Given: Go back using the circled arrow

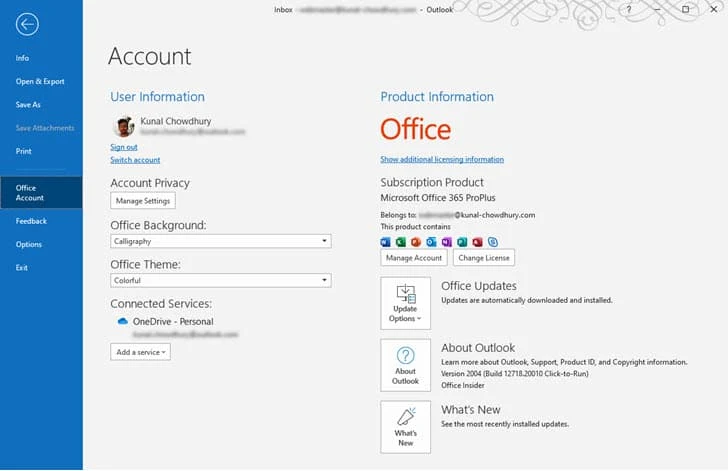Looking at the screenshot, I should pyautogui.click(x=27, y=24).
